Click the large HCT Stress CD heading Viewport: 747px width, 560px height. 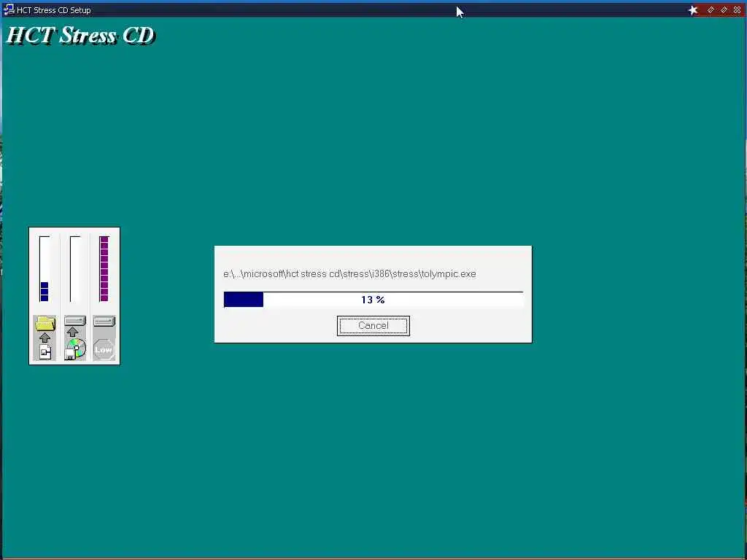[80, 35]
